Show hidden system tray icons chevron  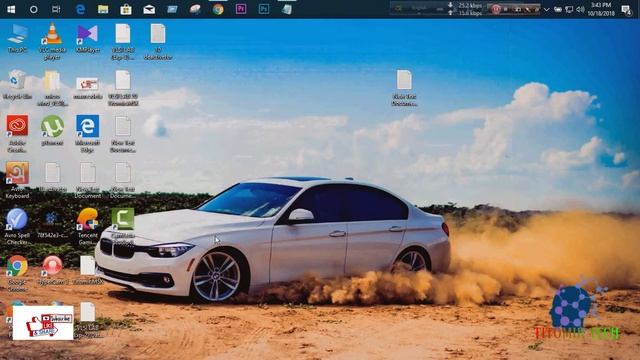546,9
